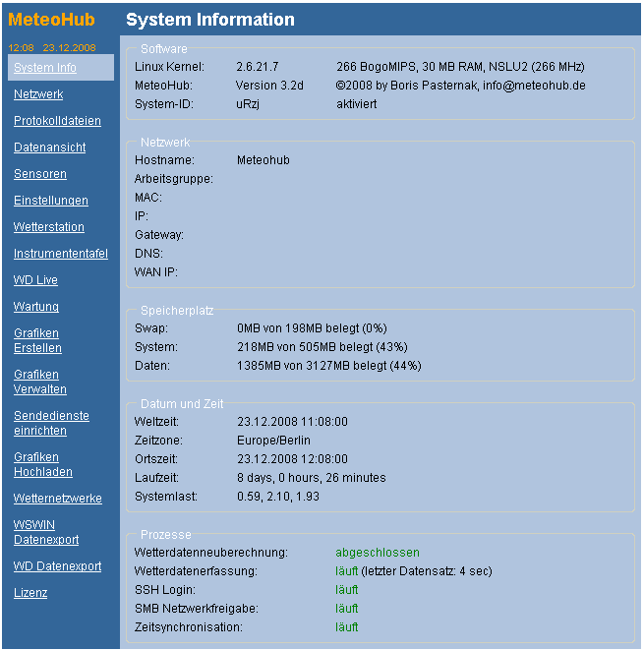This screenshot has height=650, width=644.
Task: Select WD Datenexport in the sidebar
Action: (57, 566)
